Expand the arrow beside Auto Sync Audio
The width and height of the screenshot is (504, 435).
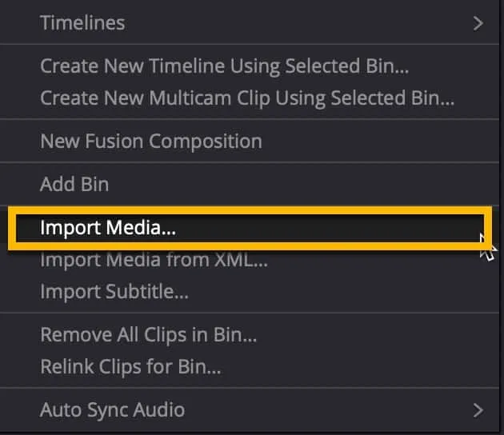pyautogui.click(x=478, y=410)
